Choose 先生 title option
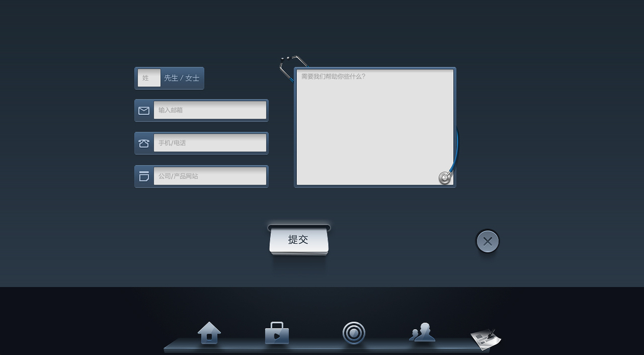The height and width of the screenshot is (355, 644). click(x=171, y=78)
